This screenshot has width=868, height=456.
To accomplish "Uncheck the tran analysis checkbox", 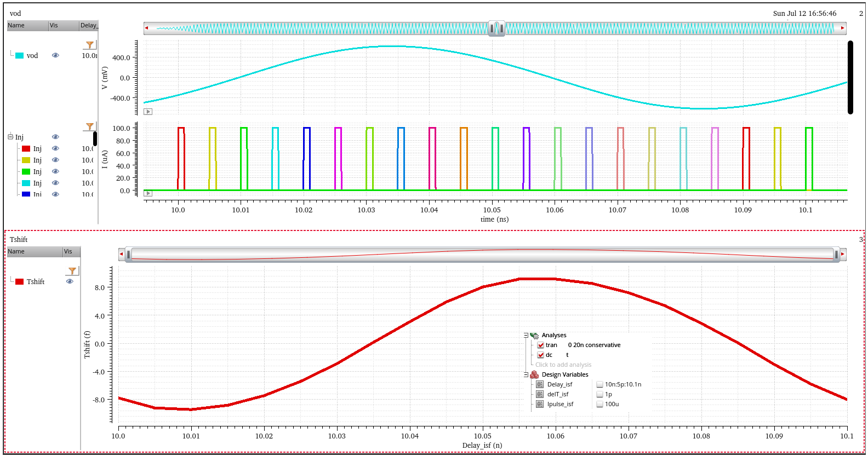I will [541, 345].
